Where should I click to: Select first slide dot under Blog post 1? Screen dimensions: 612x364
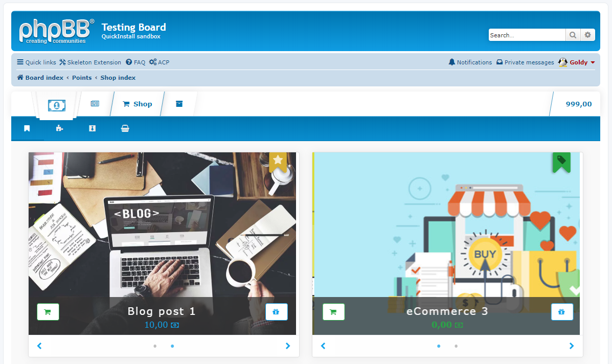(x=155, y=346)
